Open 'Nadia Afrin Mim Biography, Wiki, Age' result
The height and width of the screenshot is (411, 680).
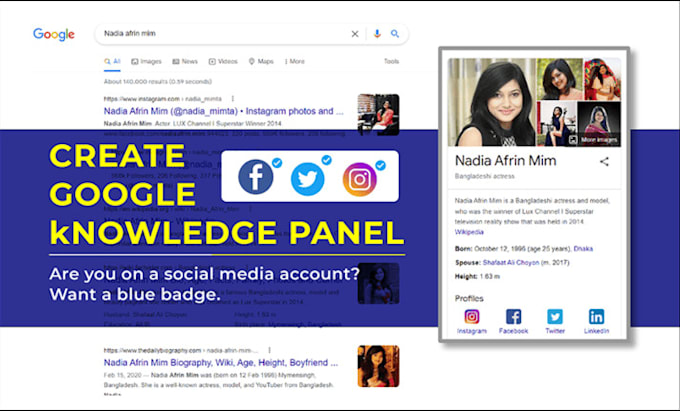[x=221, y=362]
